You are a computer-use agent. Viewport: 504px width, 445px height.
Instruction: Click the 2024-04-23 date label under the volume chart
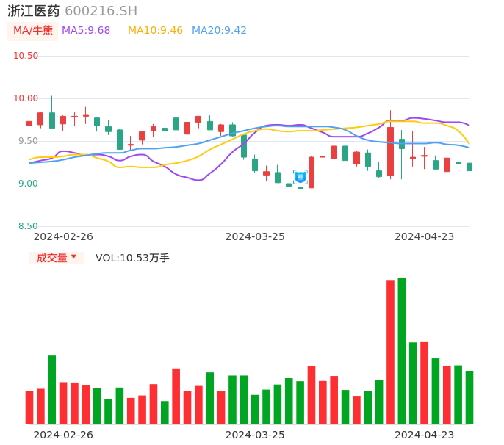pos(425,435)
